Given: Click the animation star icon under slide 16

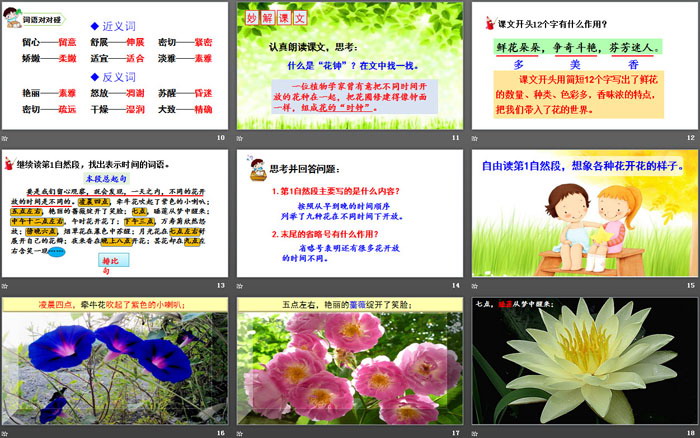Looking at the screenshot, I should (5, 433).
